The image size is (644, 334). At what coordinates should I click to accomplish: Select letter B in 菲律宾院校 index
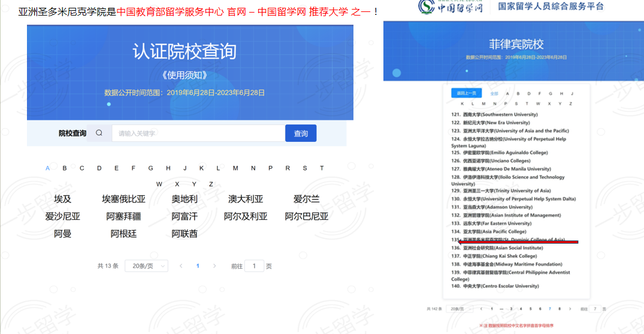point(518,93)
